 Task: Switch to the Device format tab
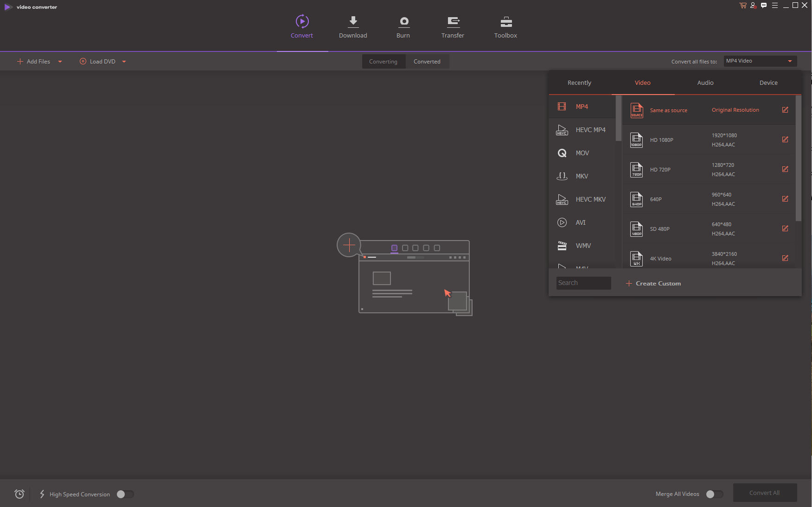(768, 83)
